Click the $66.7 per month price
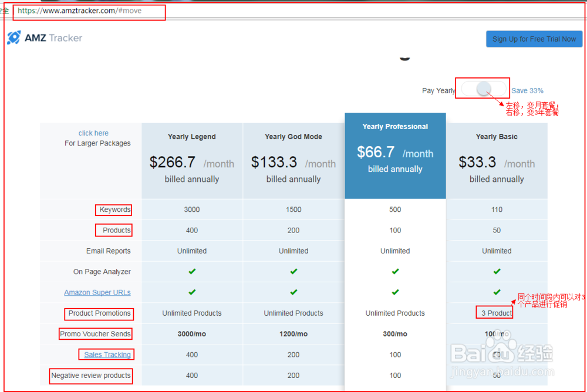This screenshot has height=392, width=587. tap(395, 153)
